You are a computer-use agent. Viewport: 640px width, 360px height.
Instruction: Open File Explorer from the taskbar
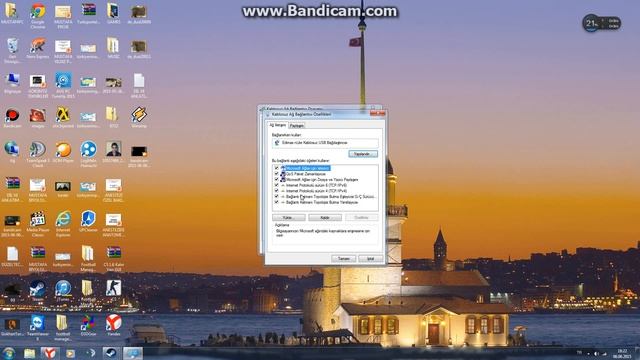(x=29, y=353)
